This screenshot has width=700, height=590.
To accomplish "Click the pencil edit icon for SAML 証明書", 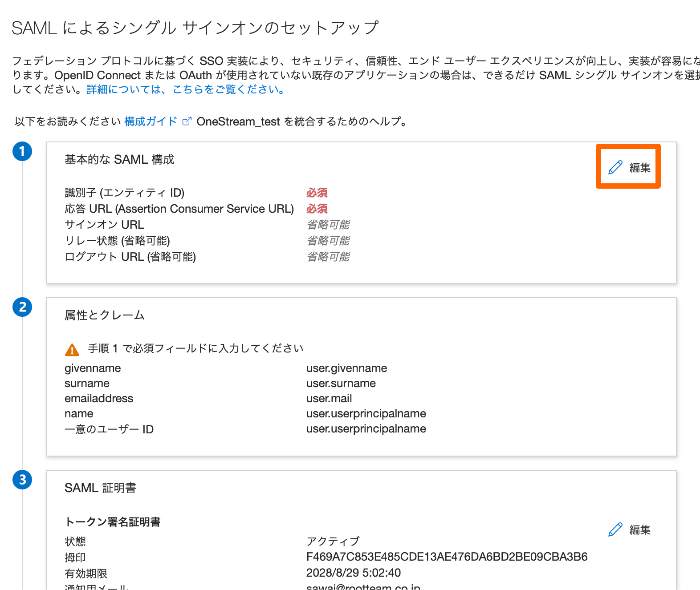I will click(x=615, y=529).
